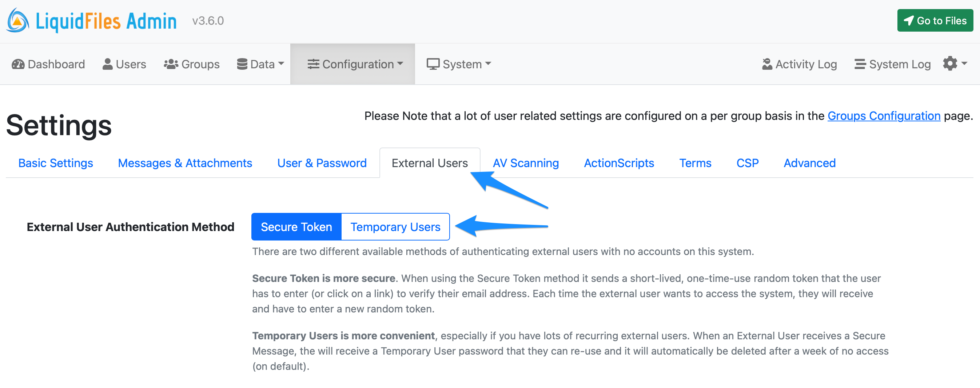Open the settings gear icon

(x=950, y=64)
